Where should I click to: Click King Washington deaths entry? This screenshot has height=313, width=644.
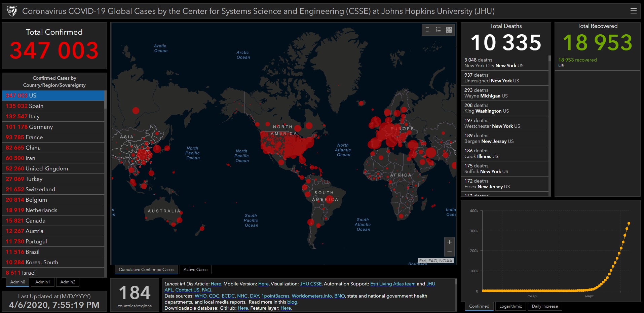point(504,108)
